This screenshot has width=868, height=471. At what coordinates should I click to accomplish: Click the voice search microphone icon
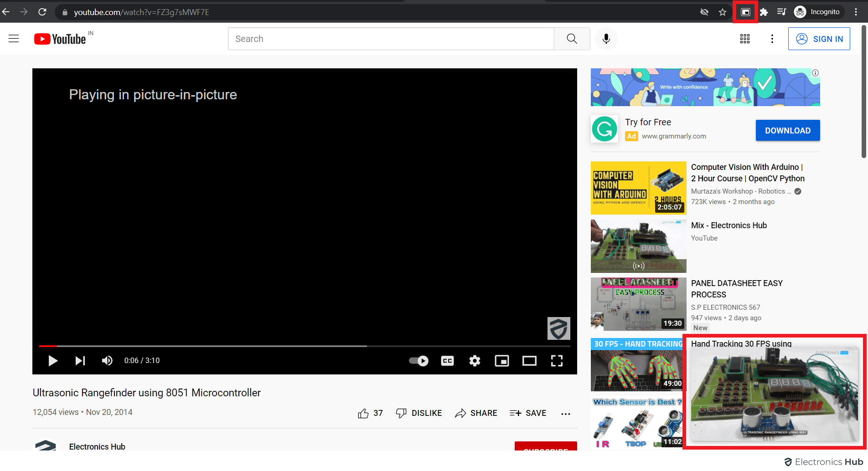[x=606, y=39]
